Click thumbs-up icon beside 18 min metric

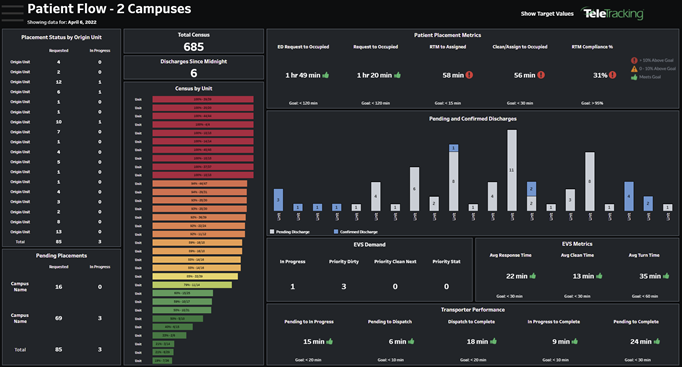pos(493,341)
